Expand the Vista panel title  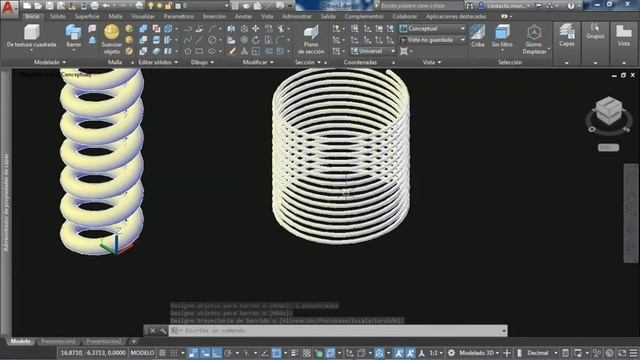(431, 62)
